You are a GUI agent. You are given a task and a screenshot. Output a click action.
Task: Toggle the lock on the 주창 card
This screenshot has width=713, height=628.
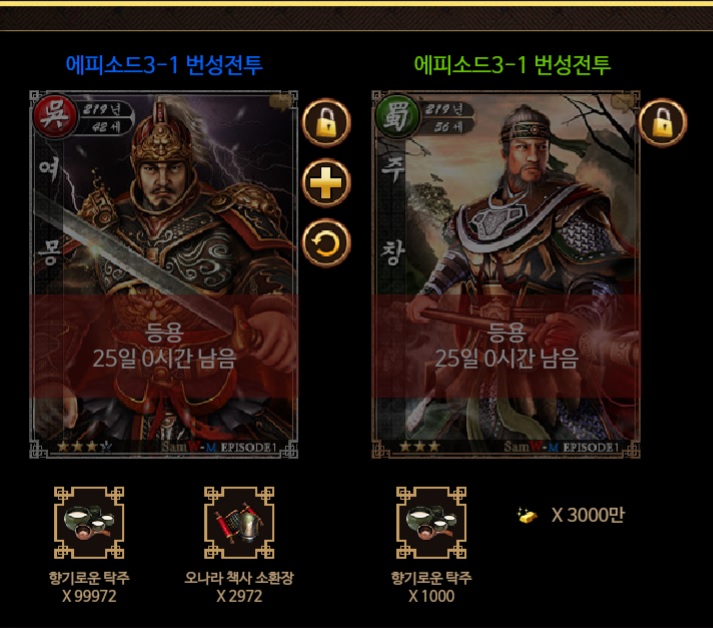point(663,122)
